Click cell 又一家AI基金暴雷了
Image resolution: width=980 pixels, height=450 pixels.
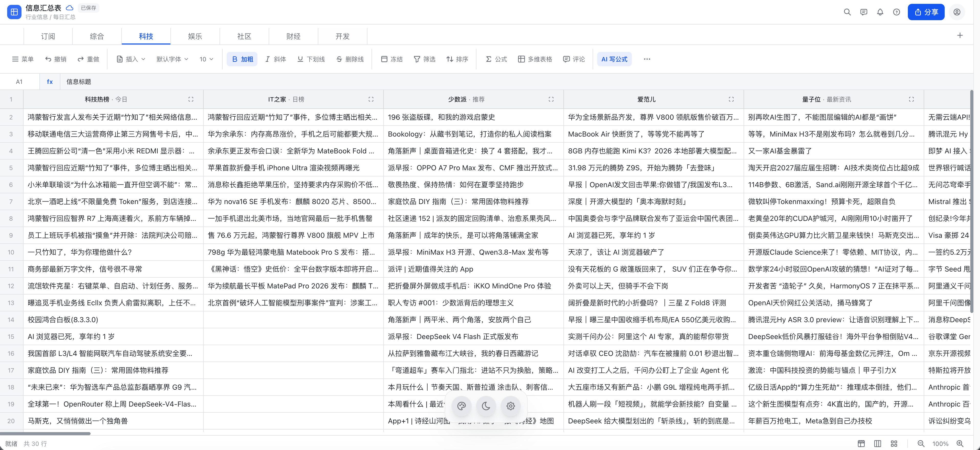pos(834,151)
